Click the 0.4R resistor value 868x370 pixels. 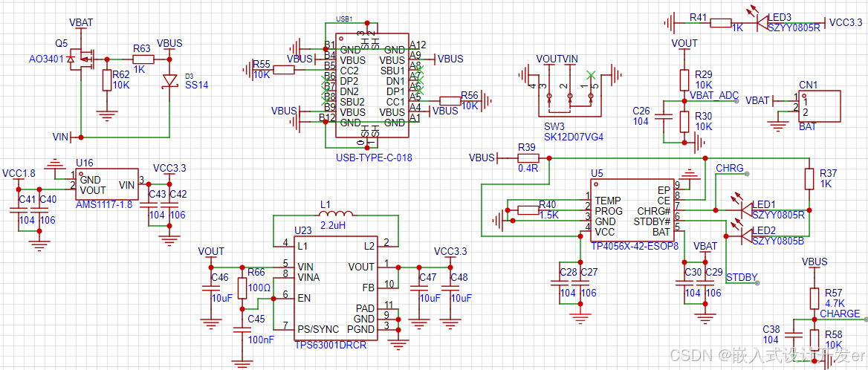(x=528, y=168)
